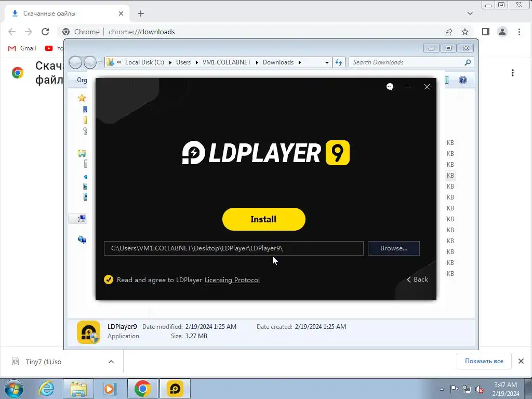This screenshot has width=532, height=399.
Task: Click the Explorer forward navigation button
Action: 90,62
